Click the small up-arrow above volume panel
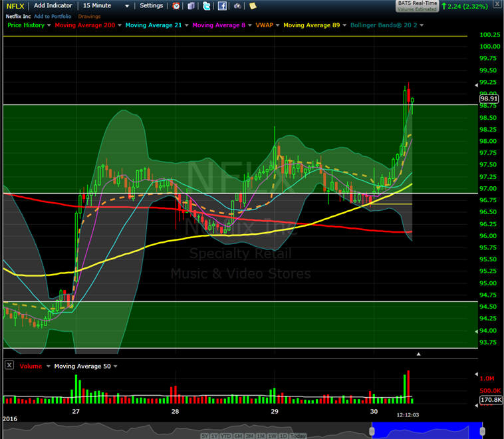504x439 pixels. 418,355
